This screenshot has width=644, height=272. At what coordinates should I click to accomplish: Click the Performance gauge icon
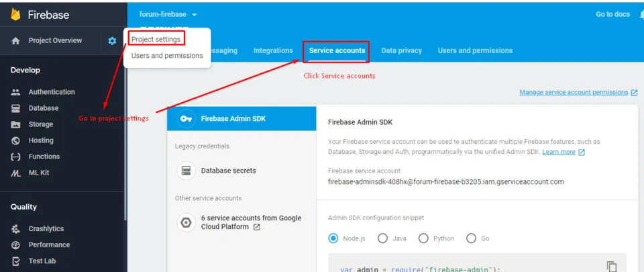pos(15,245)
